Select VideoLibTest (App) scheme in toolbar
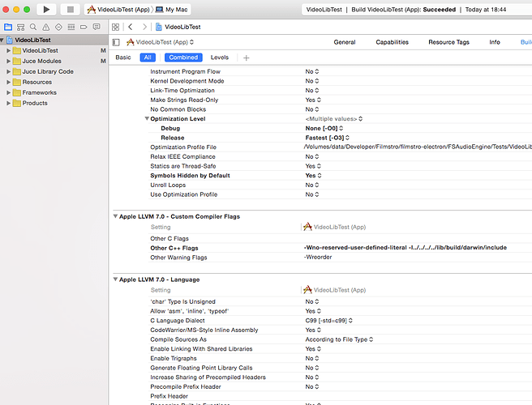 tap(118, 10)
